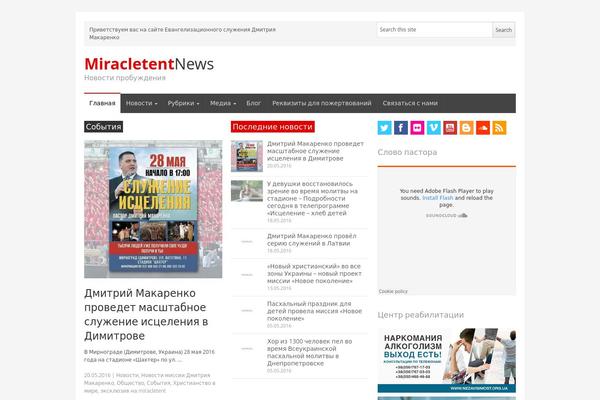600x400 pixels.
Task: Open the Facebook social icon
Action: pos(401,128)
